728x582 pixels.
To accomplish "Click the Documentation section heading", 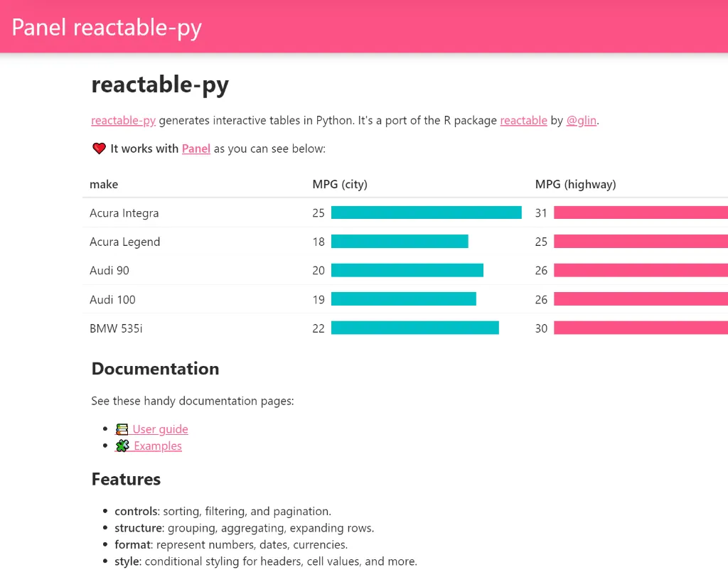I will (x=155, y=369).
